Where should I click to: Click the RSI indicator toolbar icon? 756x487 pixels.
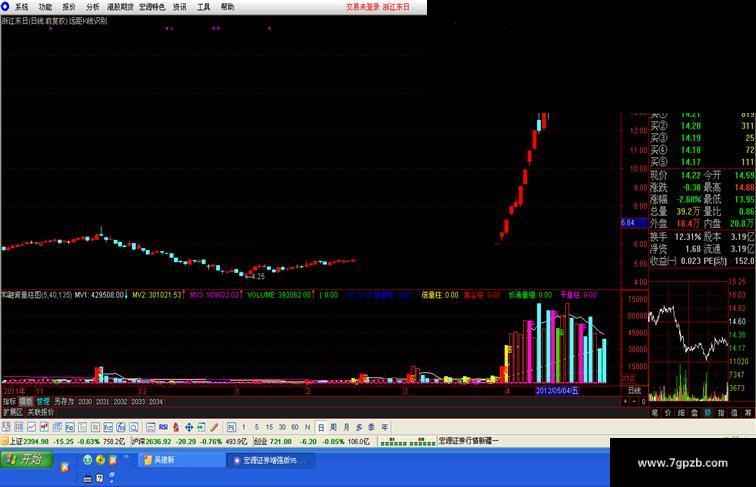[163, 427]
